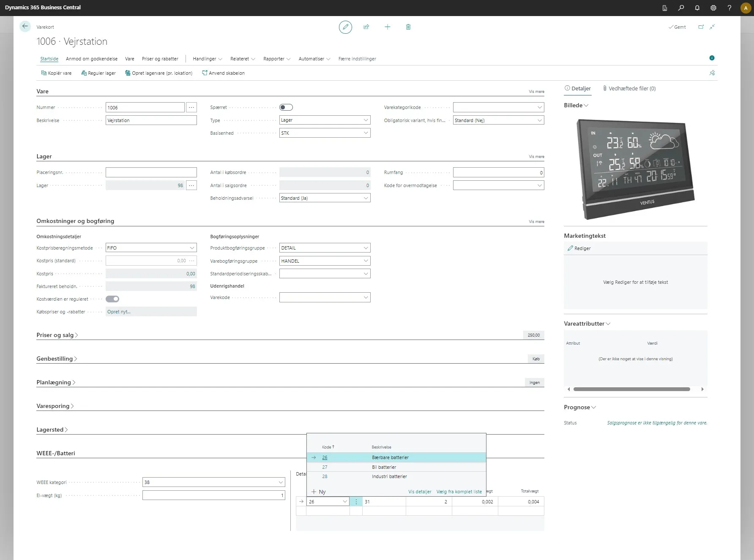Create new item with plus icon
Image resolution: width=754 pixels, height=560 pixels.
387,27
